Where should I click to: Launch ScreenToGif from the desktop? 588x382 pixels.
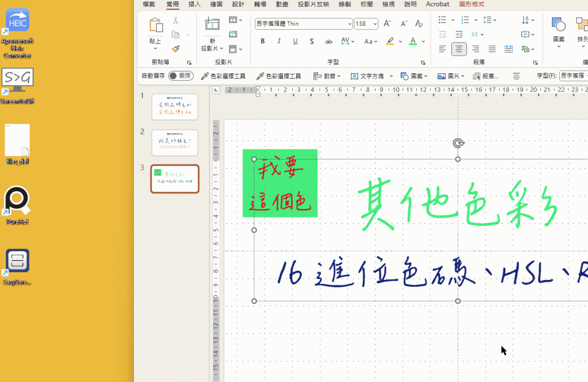click(x=17, y=77)
